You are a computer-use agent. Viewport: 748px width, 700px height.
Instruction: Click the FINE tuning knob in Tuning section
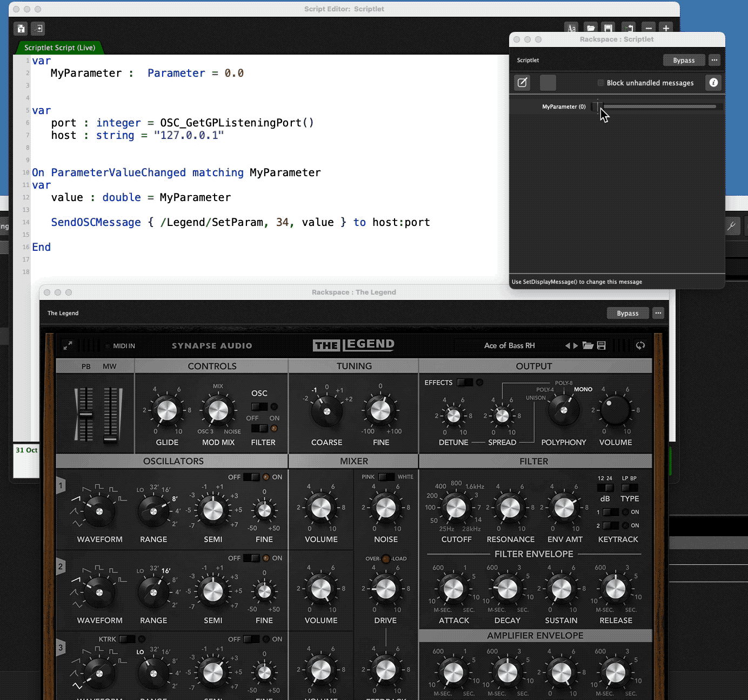click(380, 411)
